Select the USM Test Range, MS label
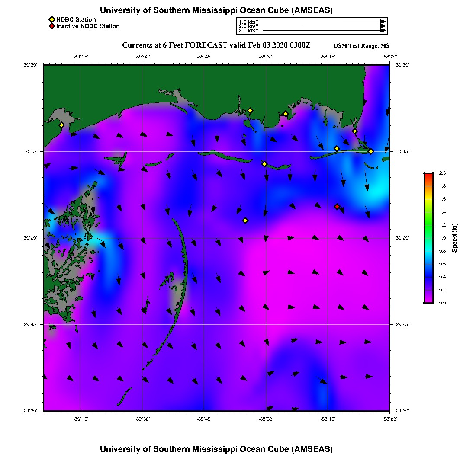Screen dimensions: 476x454 coord(361,46)
